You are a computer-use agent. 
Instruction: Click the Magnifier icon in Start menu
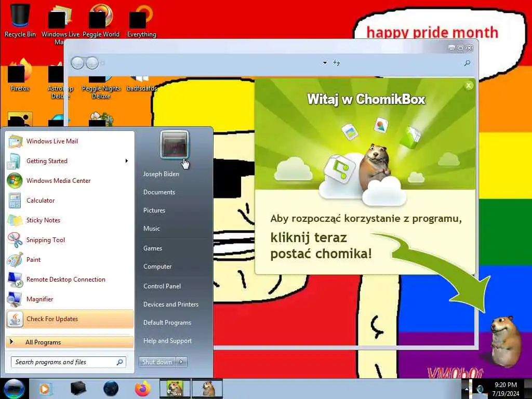(x=15, y=299)
